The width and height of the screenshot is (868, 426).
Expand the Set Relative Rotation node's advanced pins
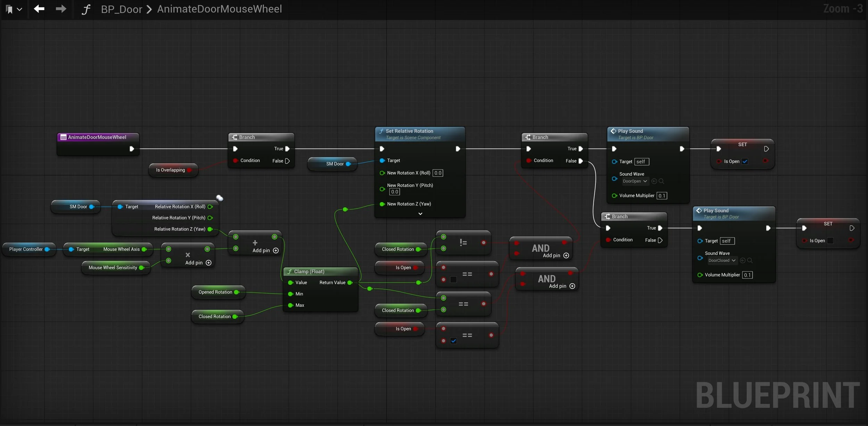(x=420, y=214)
